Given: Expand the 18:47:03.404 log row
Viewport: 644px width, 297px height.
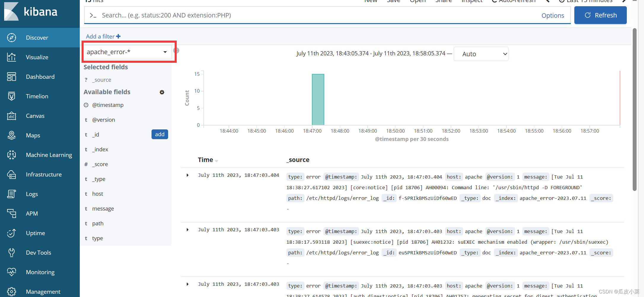Looking at the screenshot, I should coord(187,175).
